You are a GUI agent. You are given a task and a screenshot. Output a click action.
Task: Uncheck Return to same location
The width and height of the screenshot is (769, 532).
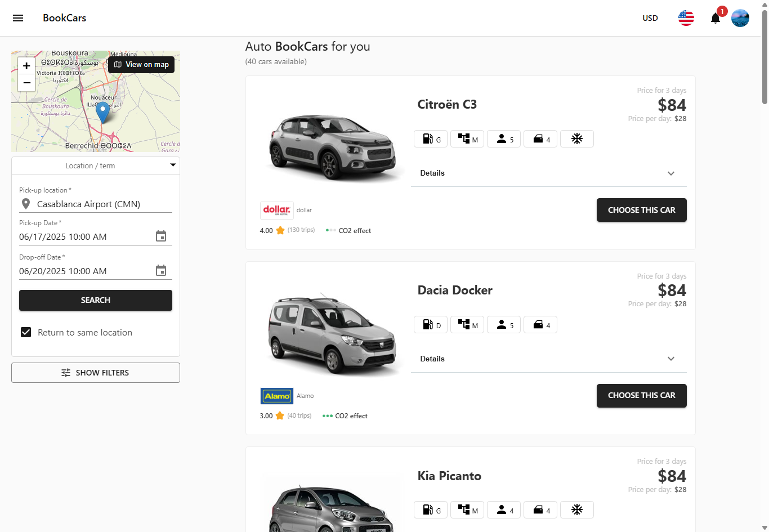click(26, 332)
